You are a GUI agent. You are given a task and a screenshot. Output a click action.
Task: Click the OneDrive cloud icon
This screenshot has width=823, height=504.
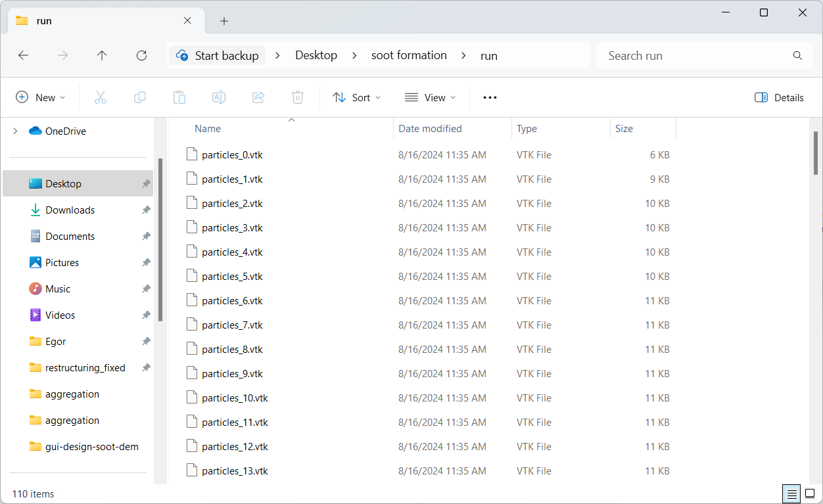tap(35, 131)
